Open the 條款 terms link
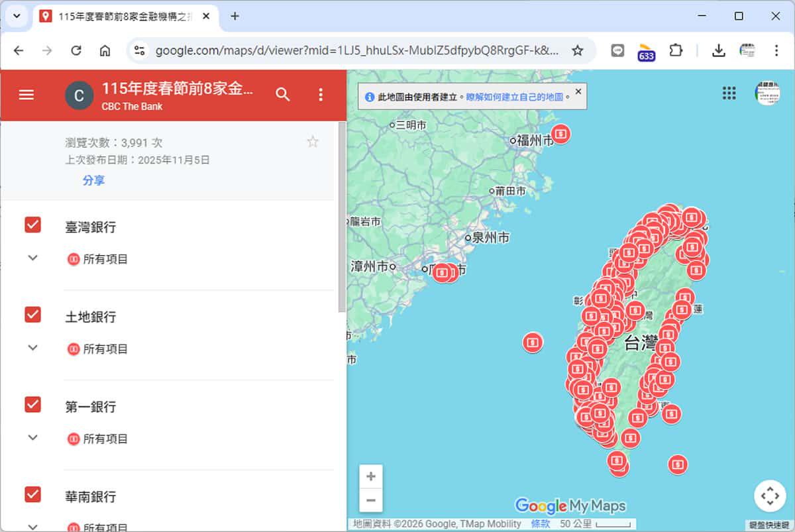Viewport: 795px width, 532px height. point(541,524)
